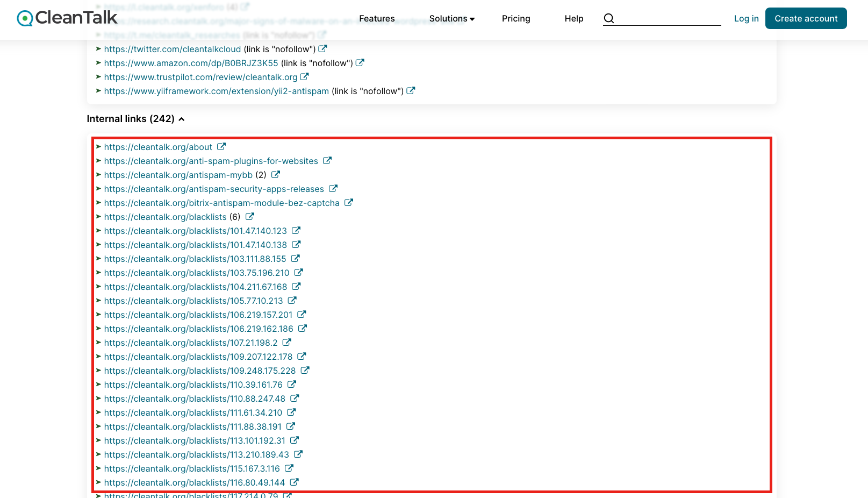Click the CleanTalk logo icon
Screen dimensions: 868x498
[24, 18]
